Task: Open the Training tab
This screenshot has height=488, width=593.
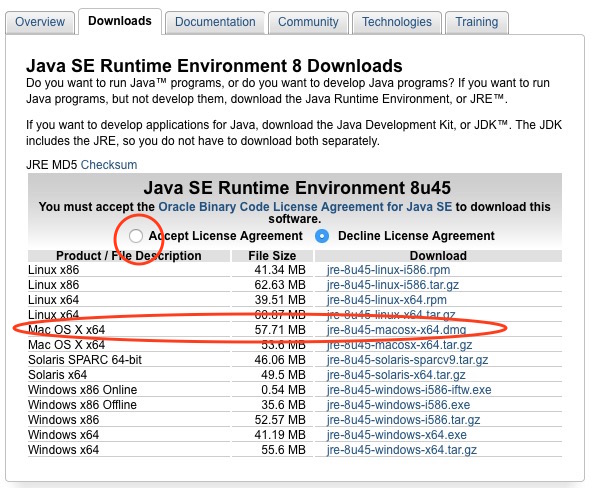Action: [477, 22]
